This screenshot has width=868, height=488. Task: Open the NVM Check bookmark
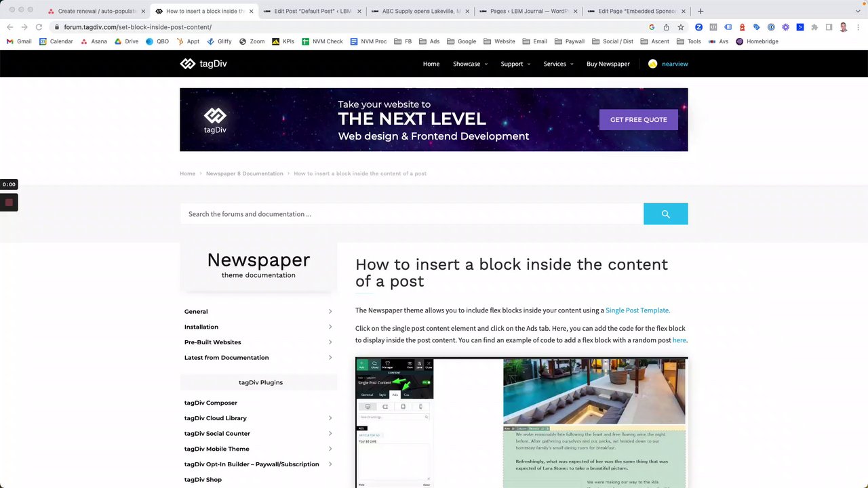tap(322, 41)
